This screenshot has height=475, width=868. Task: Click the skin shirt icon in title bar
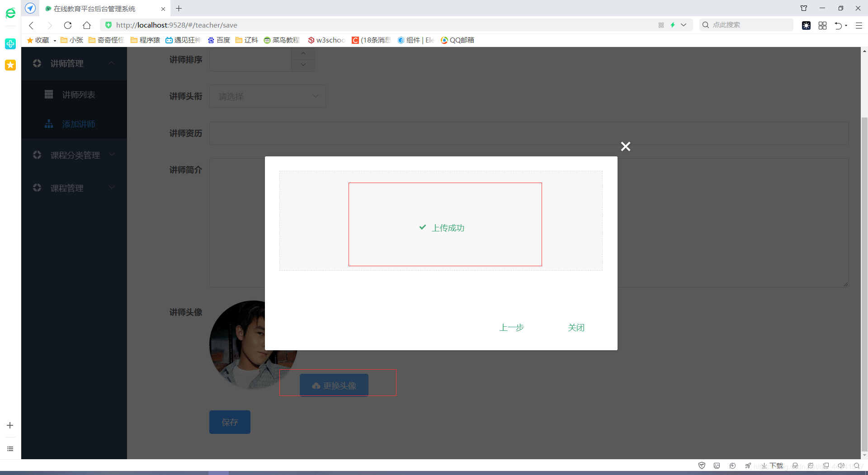[804, 8]
